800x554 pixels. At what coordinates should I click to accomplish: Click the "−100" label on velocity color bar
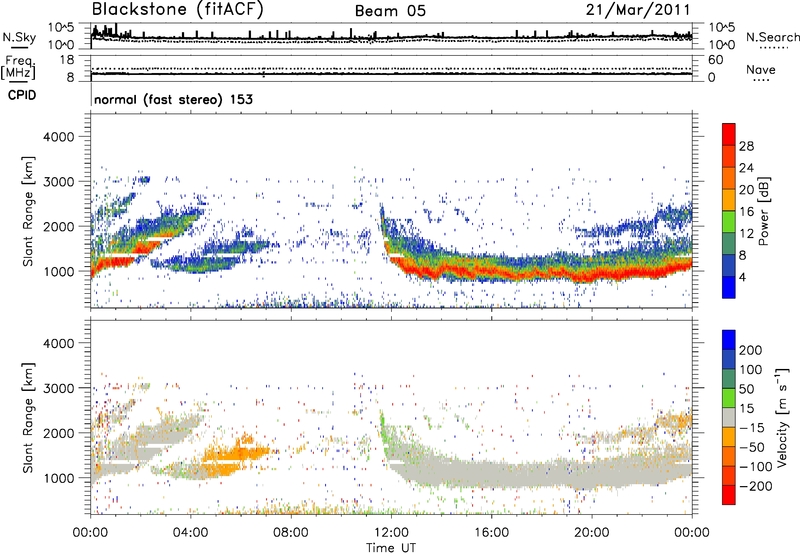pyautogui.click(x=755, y=467)
